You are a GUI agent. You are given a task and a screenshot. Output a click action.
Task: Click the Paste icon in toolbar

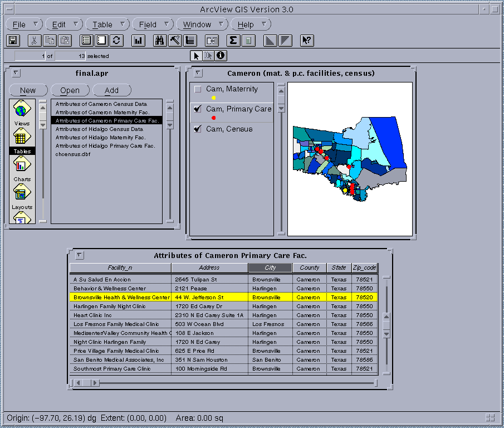coord(65,41)
